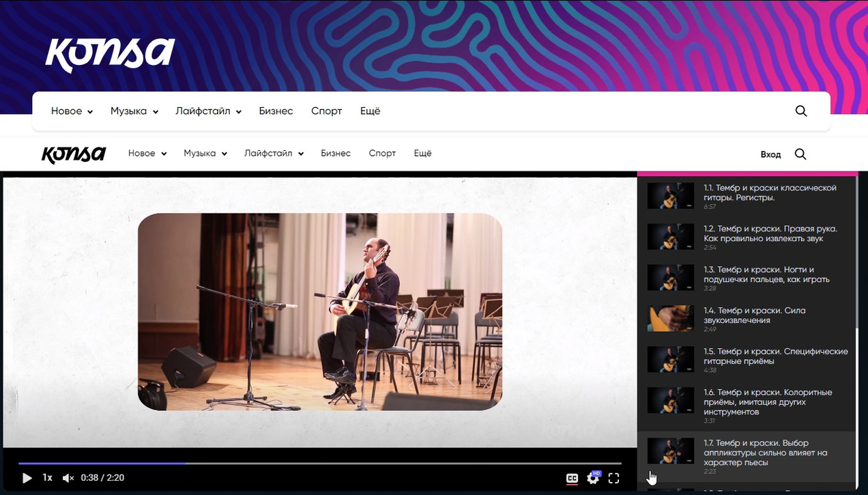Expand Новое dropdown in top navigation
The height and width of the screenshot is (495, 868).
tap(72, 111)
